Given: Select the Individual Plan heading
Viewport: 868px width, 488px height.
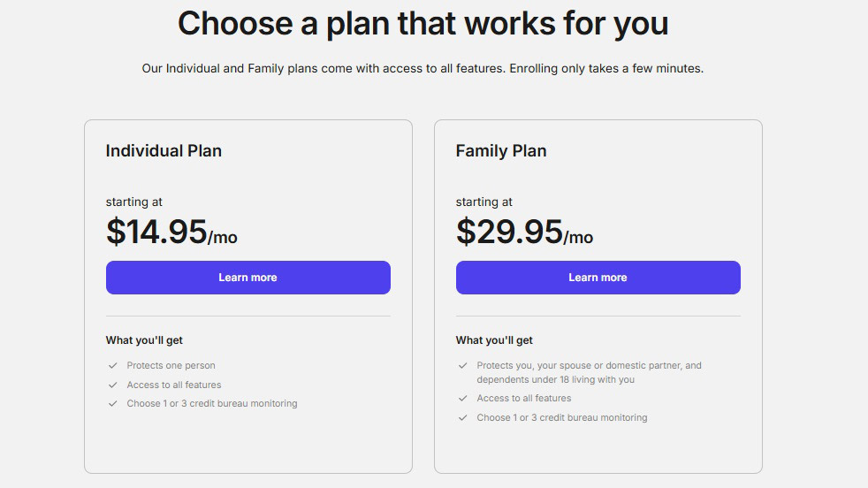Looking at the screenshot, I should [164, 151].
